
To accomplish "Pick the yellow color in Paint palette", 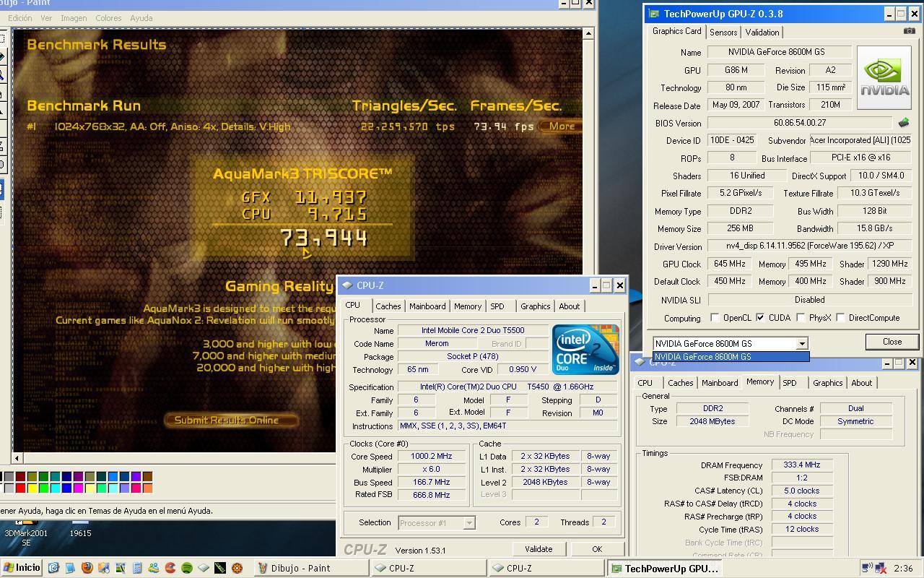I will coord(32,488).
